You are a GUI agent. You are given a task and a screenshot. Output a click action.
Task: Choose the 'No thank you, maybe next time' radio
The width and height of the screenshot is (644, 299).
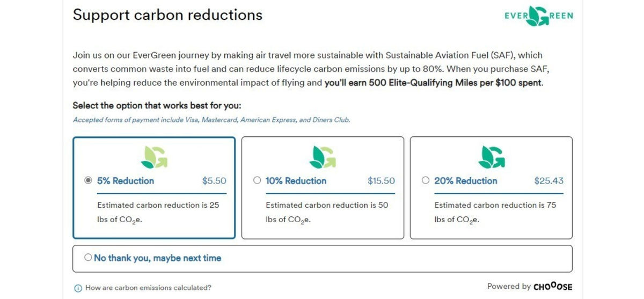pyautogui.click(x=89, y=258)
